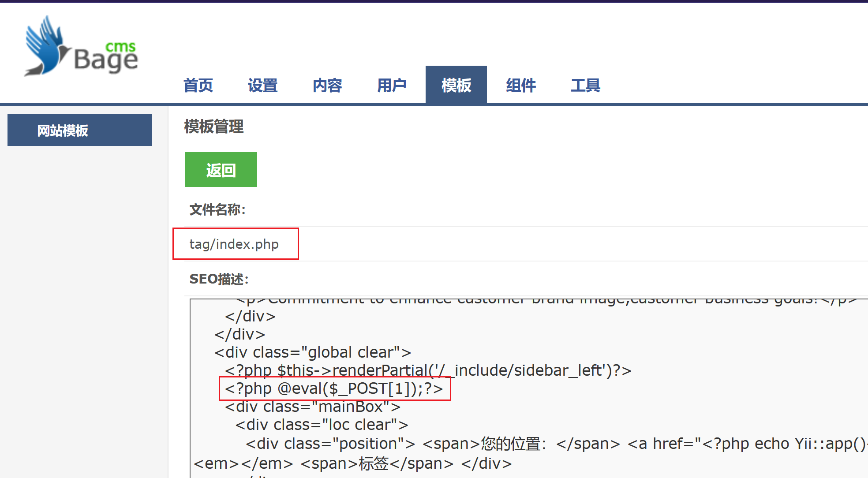Click the 文件名称 field label
The width and height of the screenshot is (868, 478).
(x=217, y=209)
